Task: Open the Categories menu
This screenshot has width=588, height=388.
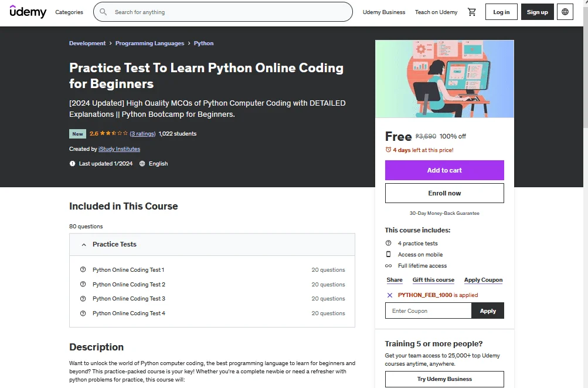Action: pos(69,12)
